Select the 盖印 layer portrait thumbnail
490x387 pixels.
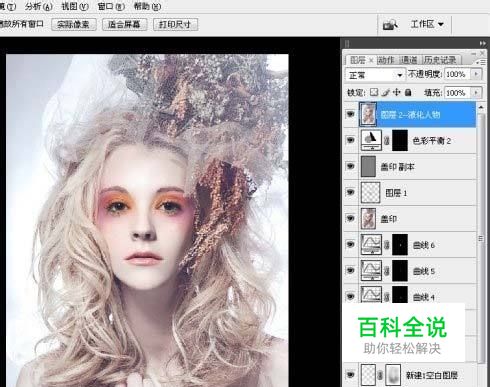tap(368, 218)
